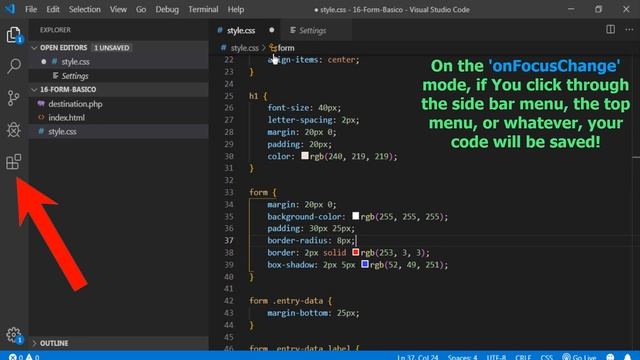Viewport: 640px width, 360px height.
Task: Click the unsaved dot on style.css tab
Action: pyautogui.click(x=271, y=30)
